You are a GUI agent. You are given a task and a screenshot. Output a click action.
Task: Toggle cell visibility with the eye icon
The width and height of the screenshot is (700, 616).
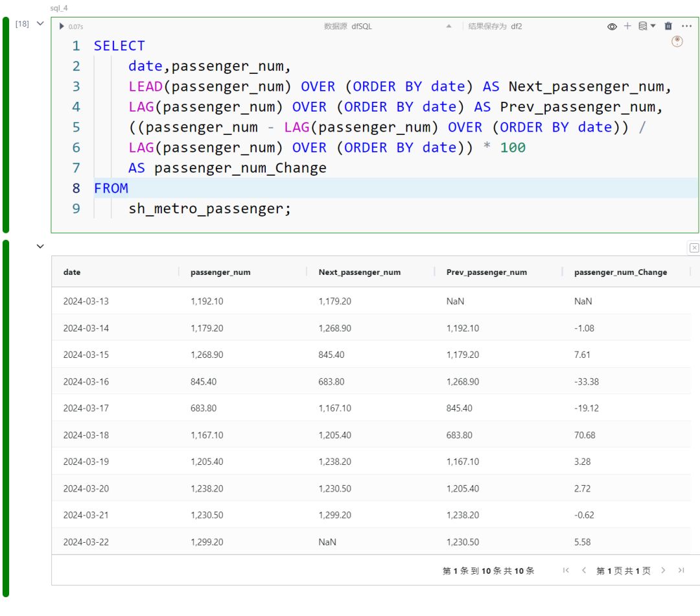pyautogui.click(x=612, y=27)
